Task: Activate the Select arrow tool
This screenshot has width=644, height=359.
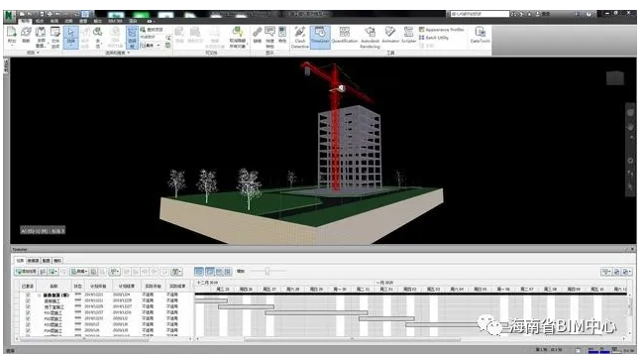Action: 70,37
